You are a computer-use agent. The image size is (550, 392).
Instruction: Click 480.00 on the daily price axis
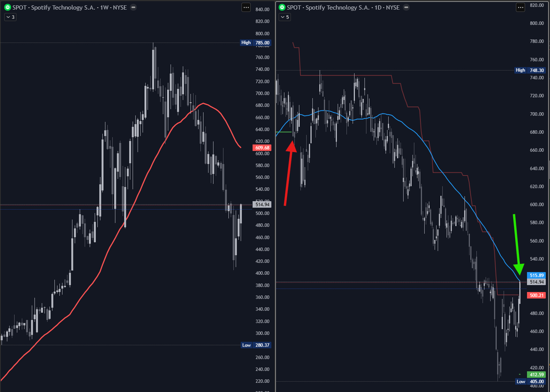point(537,313)
